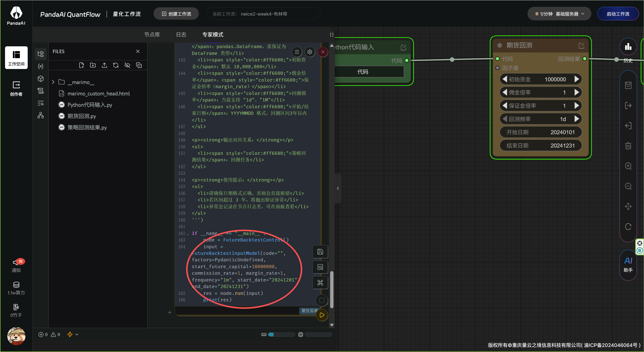View the warning count indicator
This screenshot has width=644, height=352.
[x=56, y=335]
